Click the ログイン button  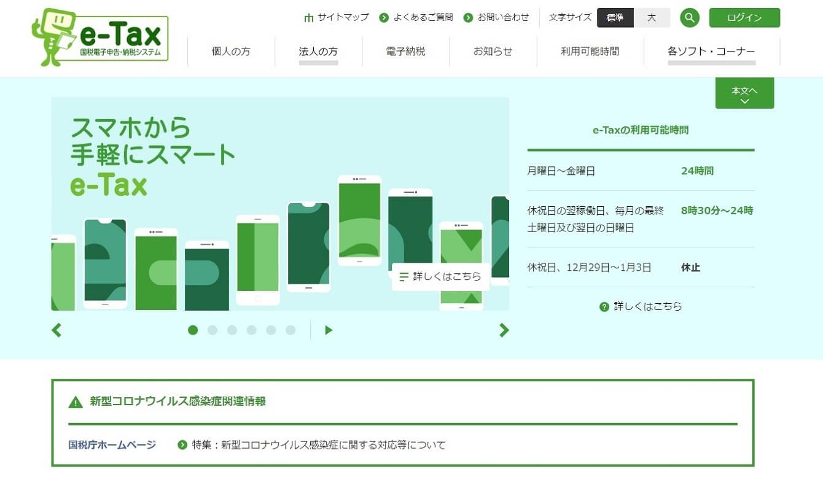[744, 18]
